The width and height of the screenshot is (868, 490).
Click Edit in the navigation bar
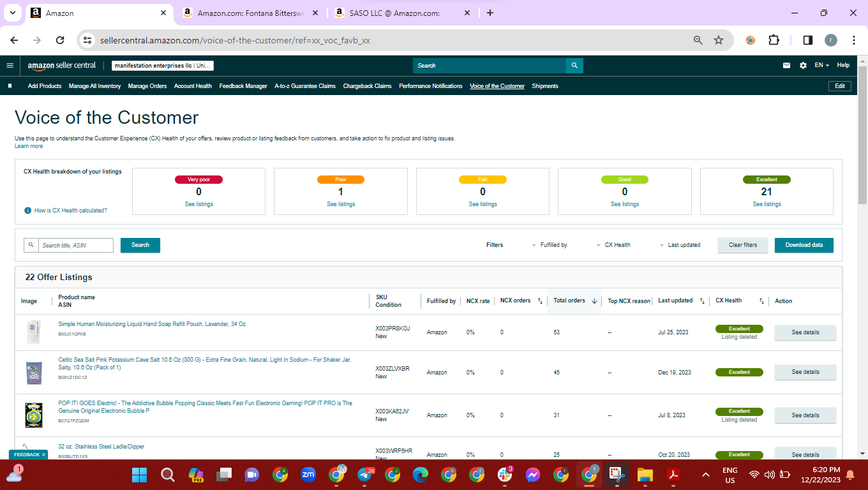[x=839, y=86]
